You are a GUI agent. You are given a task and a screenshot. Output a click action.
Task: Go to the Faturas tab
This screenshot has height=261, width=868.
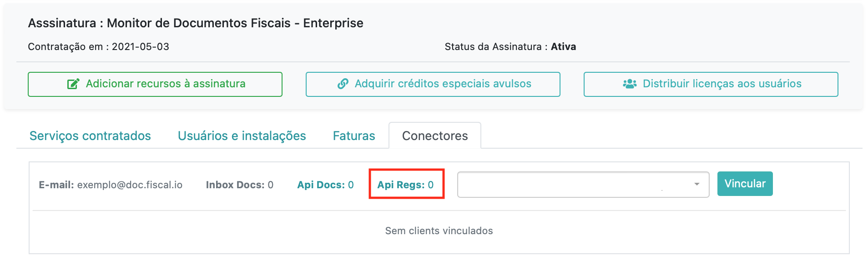pos(354,136)
